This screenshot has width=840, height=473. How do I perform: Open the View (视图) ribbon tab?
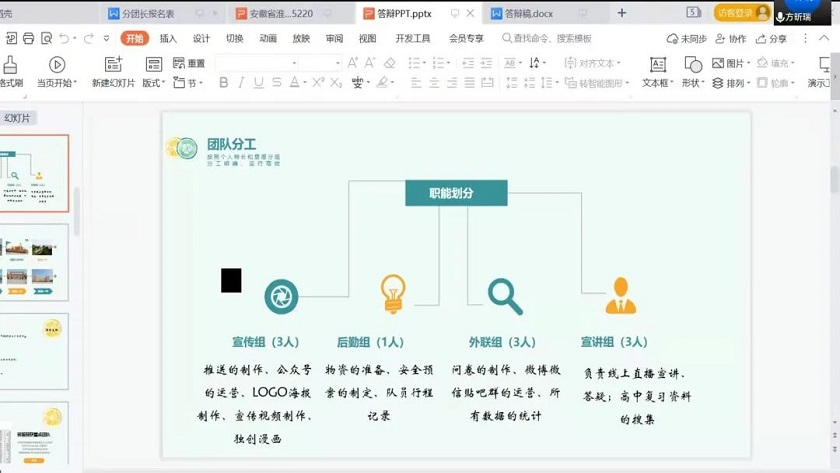(368, 39)
